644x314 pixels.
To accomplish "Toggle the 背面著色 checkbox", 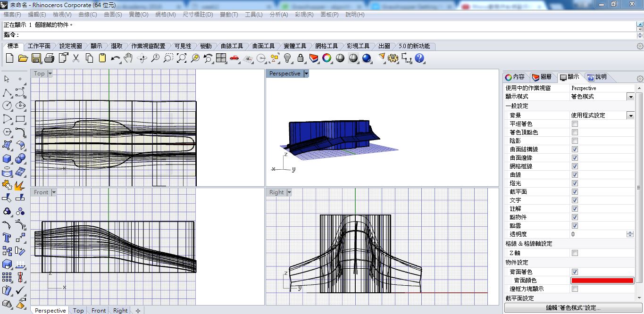I will (575, 272).
